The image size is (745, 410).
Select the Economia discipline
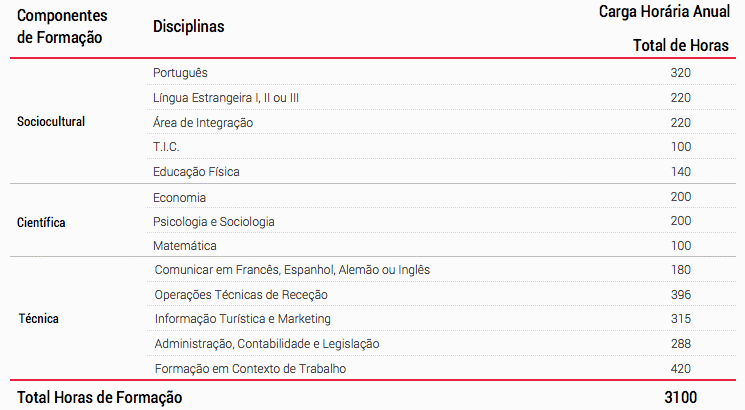click(x=179, y=198)
